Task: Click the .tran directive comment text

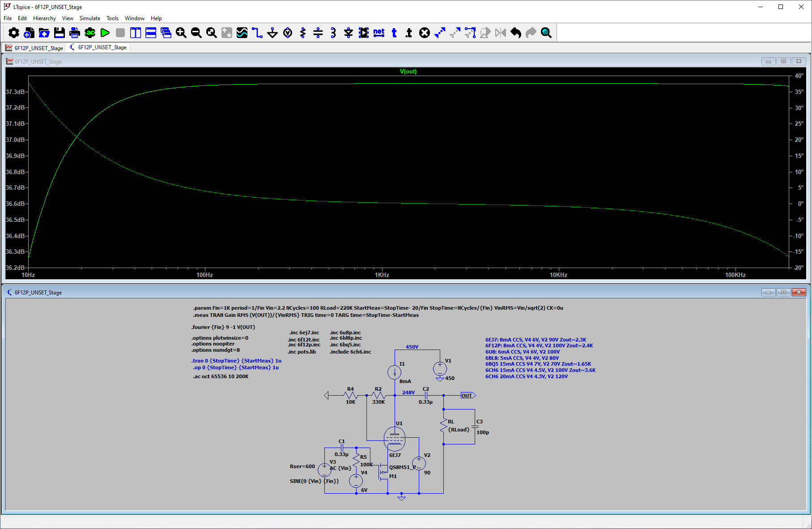Action: [x=237, y=361]
